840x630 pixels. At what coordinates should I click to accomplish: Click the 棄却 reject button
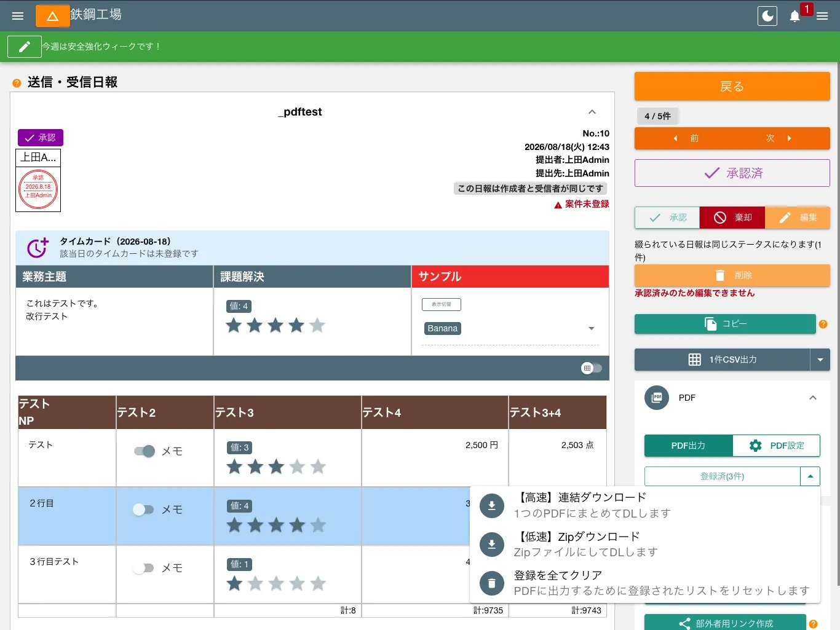pos(732,218)
